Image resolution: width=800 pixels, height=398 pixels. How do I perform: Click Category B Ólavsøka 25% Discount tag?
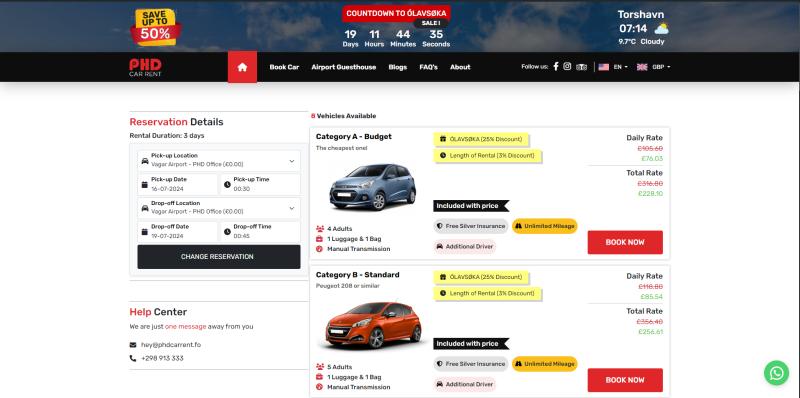(x=481, y=277)
